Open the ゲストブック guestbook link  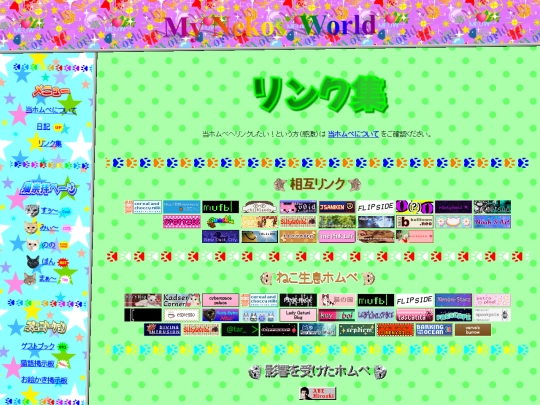(x=38, y=346)
